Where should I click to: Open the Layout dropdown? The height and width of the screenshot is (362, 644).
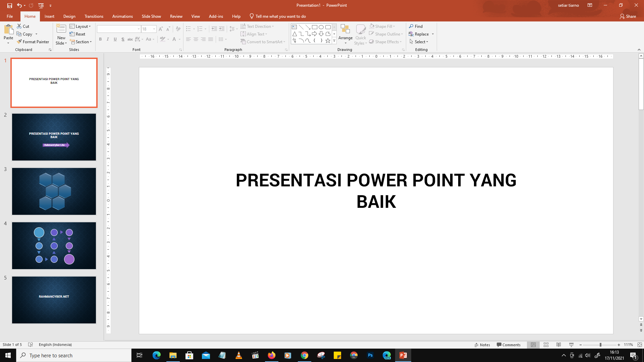point(80,26)
